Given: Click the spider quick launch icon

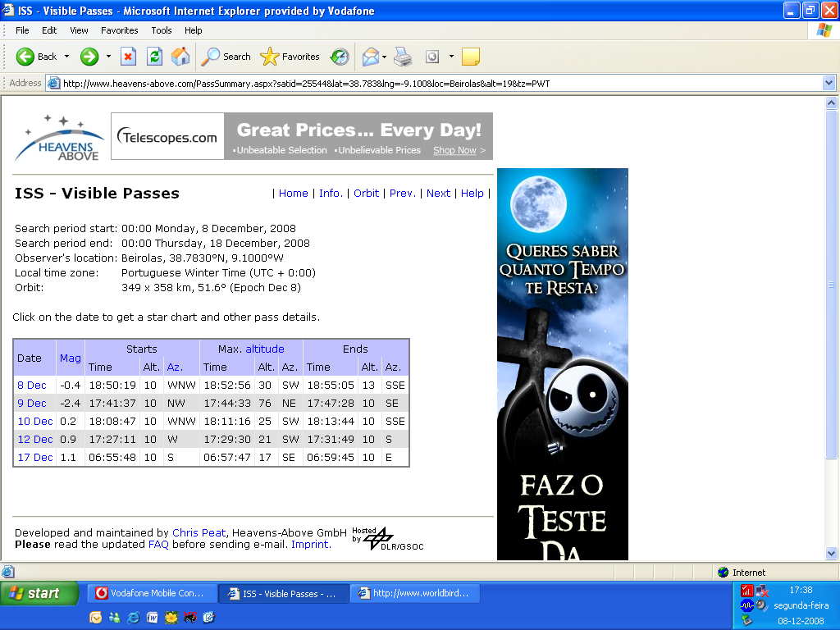Looking at the screenshot, I should click(x=189, y=618).
